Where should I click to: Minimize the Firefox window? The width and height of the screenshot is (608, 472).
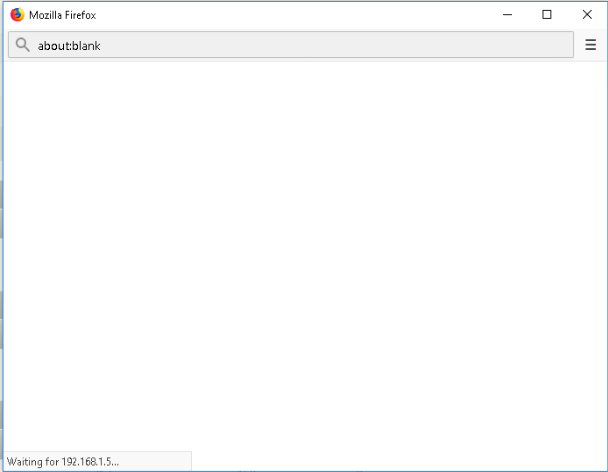[x=507, y=15]
